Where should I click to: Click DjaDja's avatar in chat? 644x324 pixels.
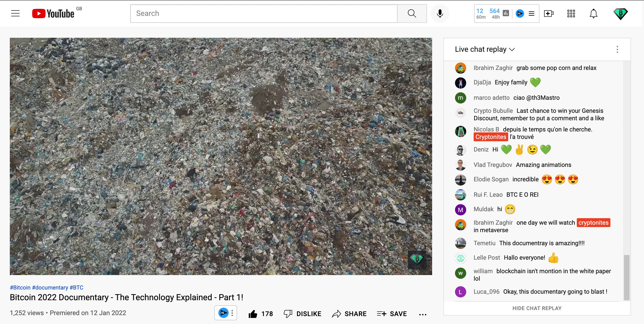tap(461, 83)
